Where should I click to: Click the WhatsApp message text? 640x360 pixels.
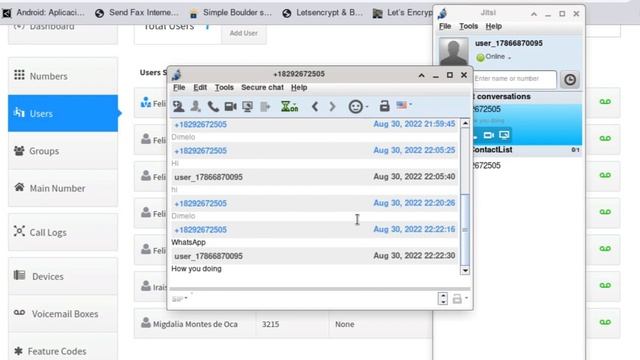pyautogui.click(x=188, y=242)
